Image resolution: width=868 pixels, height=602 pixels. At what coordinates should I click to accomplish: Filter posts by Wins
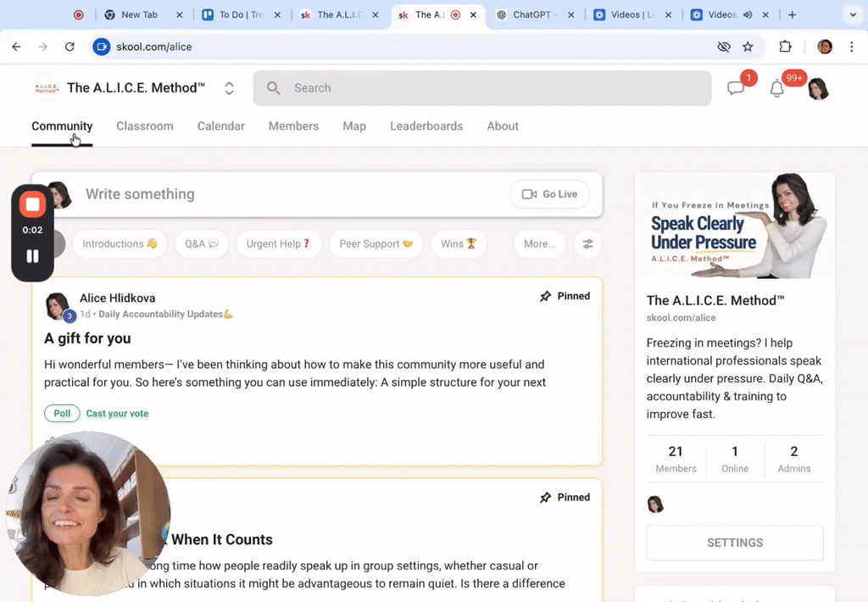point(459,243)
